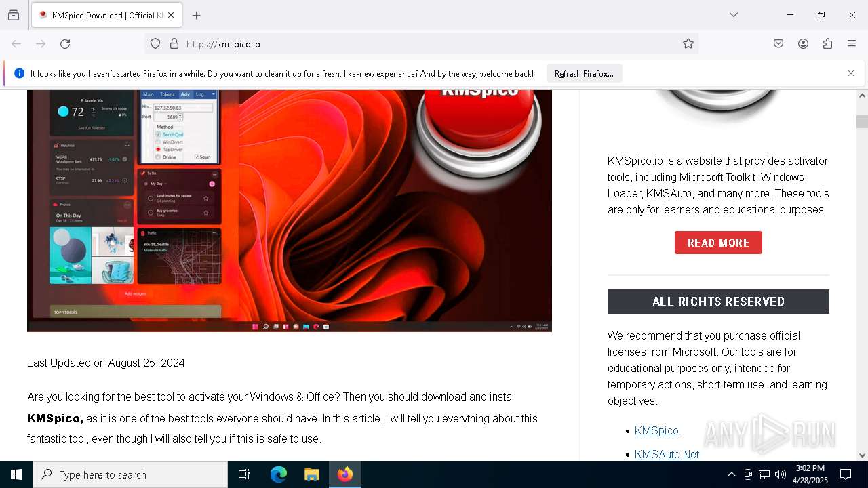Click bold KMSpico word in article

pyautogui.click(x=55, y=419)
